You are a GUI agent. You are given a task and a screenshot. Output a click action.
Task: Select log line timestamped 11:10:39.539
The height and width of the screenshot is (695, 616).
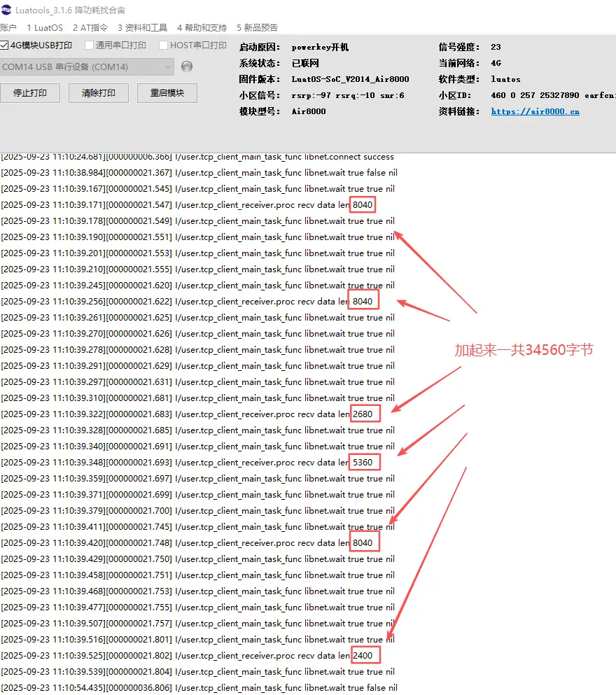197,671
